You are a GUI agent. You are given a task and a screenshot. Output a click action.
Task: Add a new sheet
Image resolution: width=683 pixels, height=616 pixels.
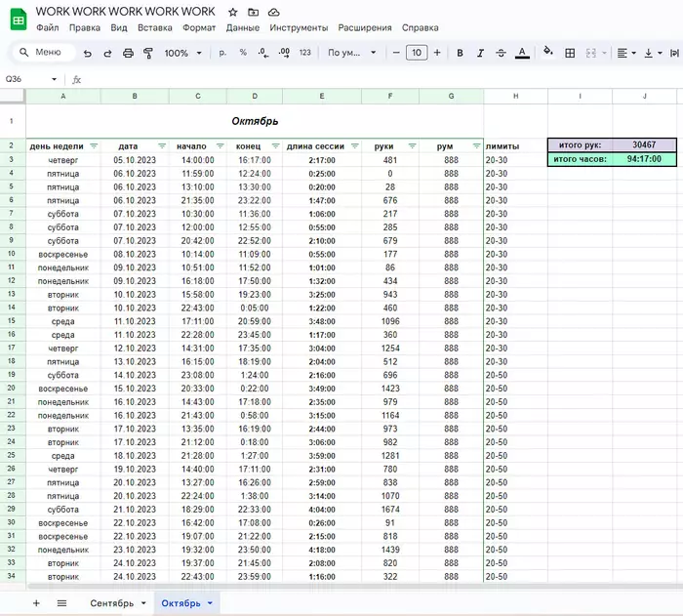pos(37,603)
